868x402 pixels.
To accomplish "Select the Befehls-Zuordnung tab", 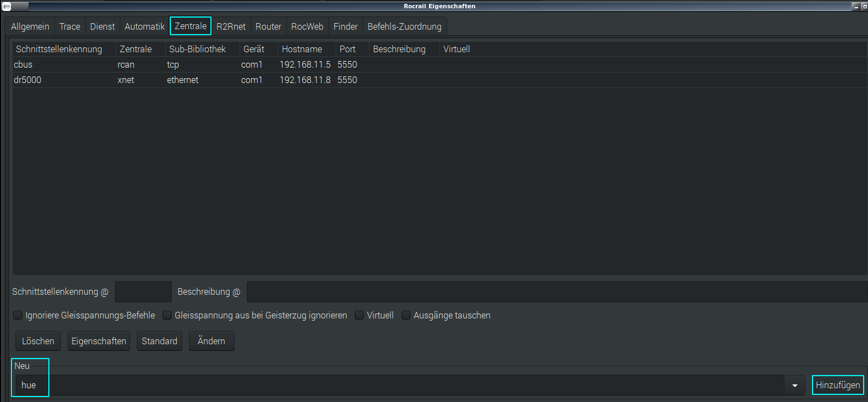I will coord(404,26).
